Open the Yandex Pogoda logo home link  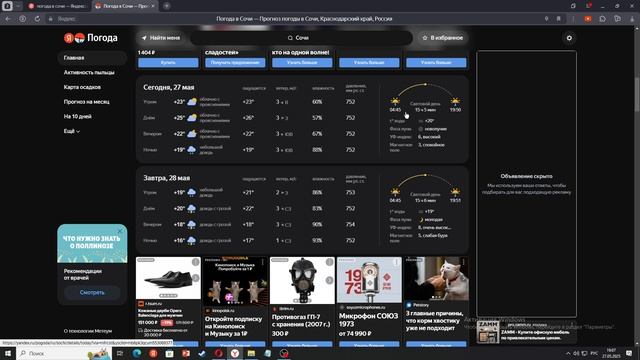pyautogui.click(x=91, y=38)
